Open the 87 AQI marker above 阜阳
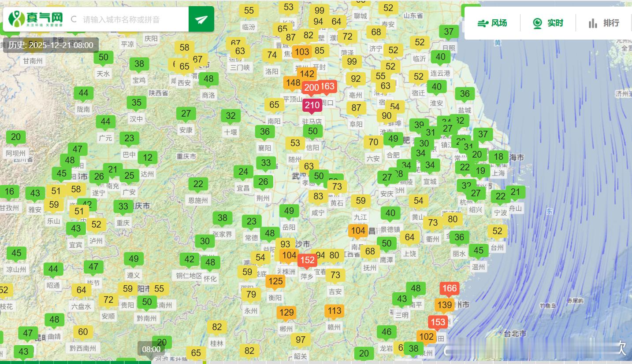632x364 pixels. (356, 108)
